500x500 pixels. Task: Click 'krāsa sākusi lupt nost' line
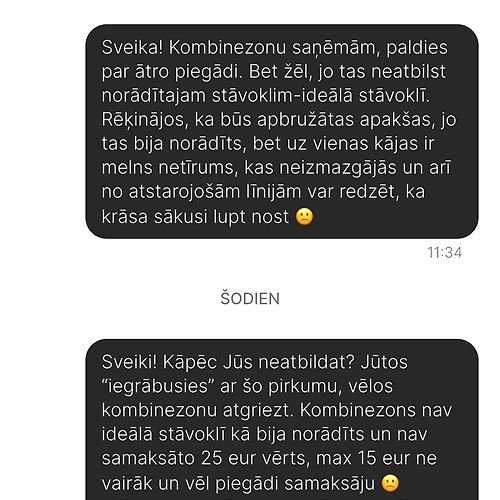click(x=195, y=217)
